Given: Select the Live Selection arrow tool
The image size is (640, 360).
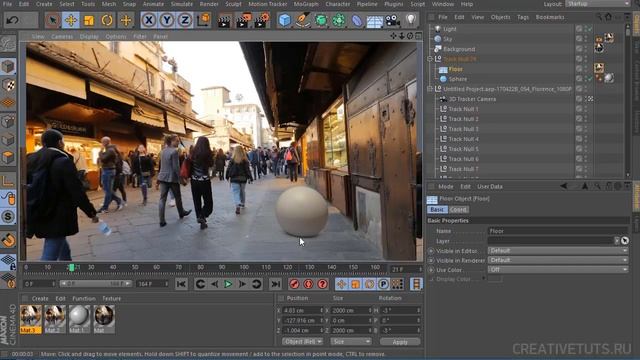Looking at the screenshot, I should click(x=53, y=20).
